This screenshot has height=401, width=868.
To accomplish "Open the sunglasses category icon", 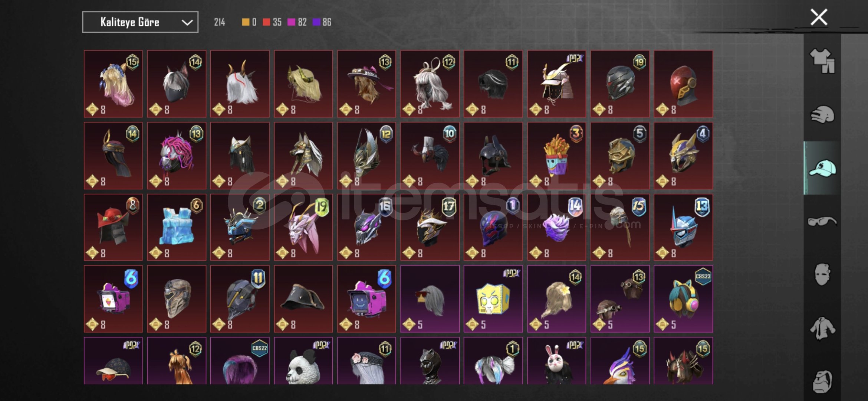I will (x=822, y=221).
